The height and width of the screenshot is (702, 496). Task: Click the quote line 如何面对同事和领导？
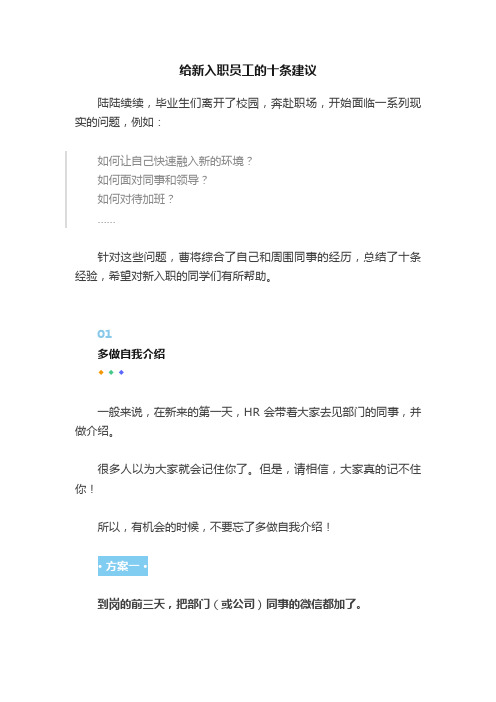[153, 180]
